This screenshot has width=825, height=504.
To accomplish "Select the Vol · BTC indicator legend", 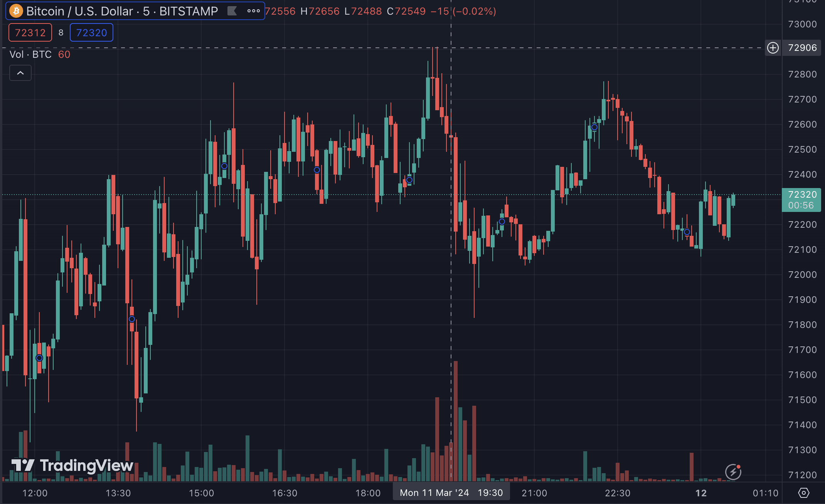I will [x=30, y=54].
